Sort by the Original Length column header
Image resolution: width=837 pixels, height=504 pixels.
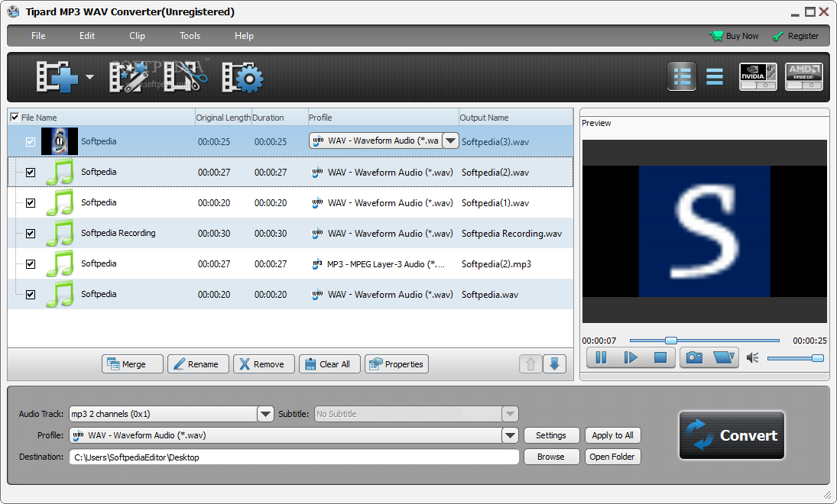point(223,118)
